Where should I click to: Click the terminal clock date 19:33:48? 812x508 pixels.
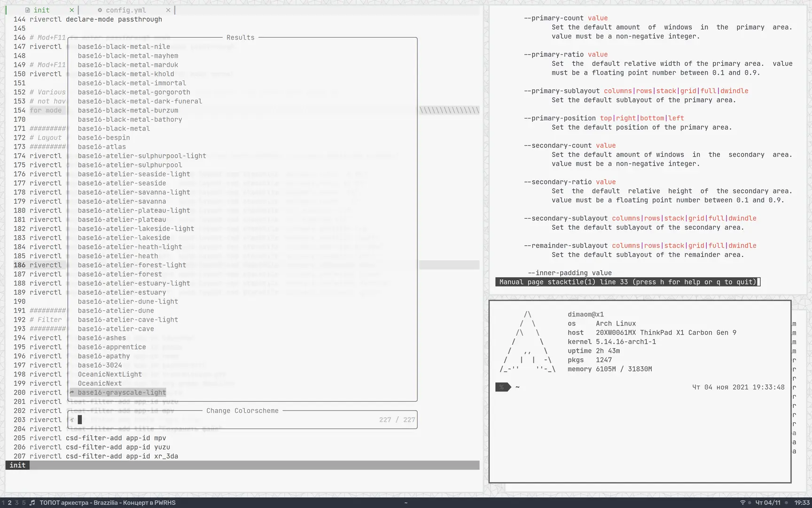(x=738, y=387)
